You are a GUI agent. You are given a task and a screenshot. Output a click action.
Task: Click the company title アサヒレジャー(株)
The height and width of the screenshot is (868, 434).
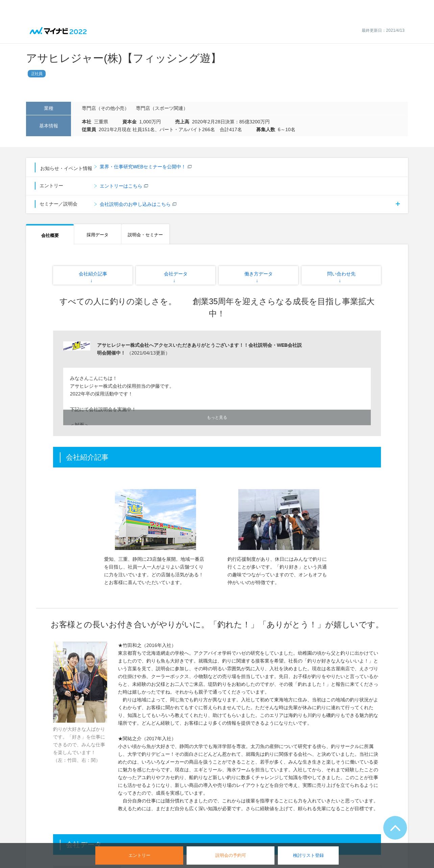[x=123, y=58]
